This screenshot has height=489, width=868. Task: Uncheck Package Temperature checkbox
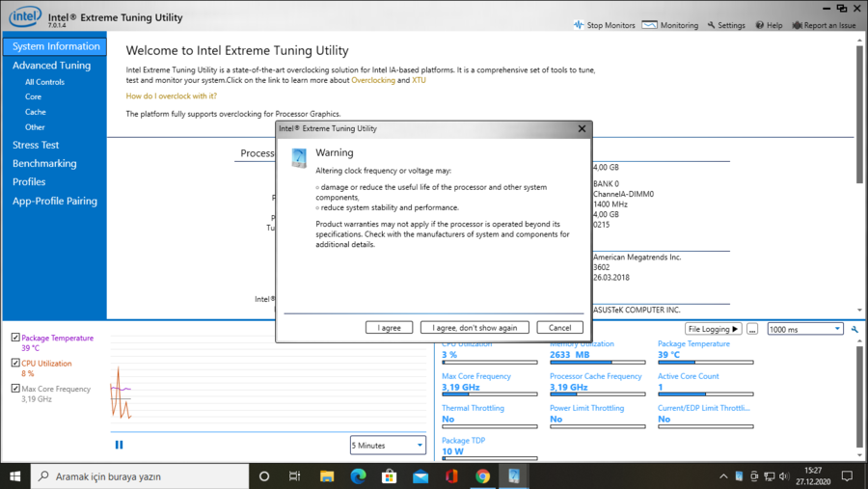[x=15, y=338]
